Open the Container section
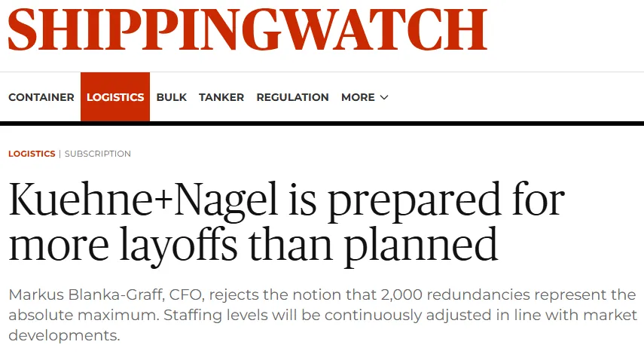 41,97
